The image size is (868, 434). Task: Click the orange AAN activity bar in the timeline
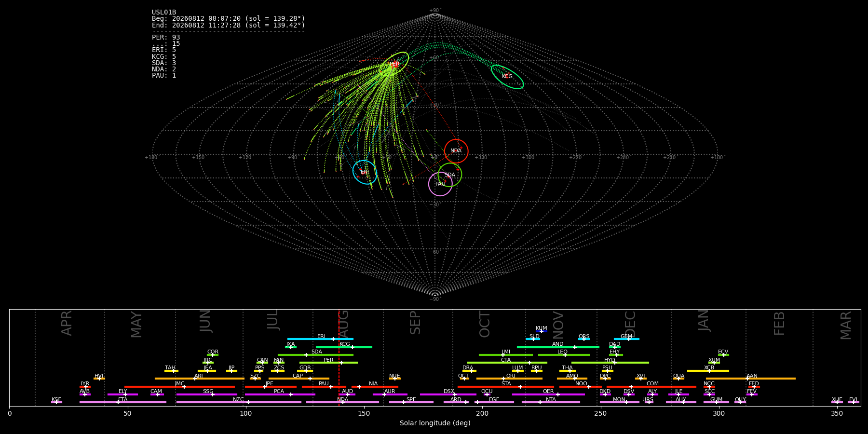(x=751, y=379)
